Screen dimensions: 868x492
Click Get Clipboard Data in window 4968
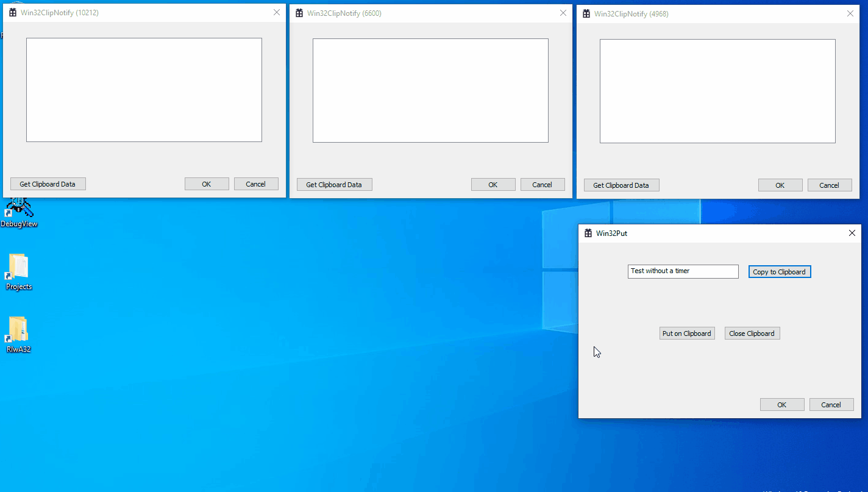coord(621,185)
